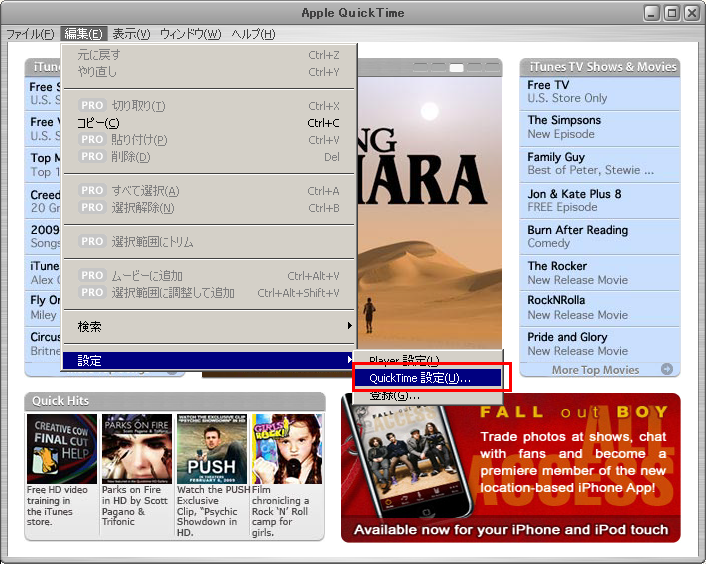Close the Apple QuickTime window
Viewport: 706px width, 564px height.
coord(692,13)
